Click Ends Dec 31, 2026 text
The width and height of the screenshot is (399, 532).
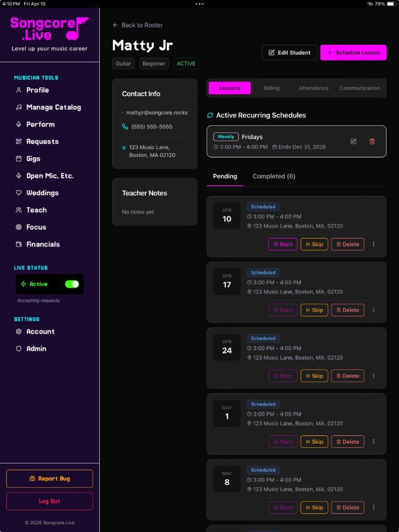click(302, 147)
